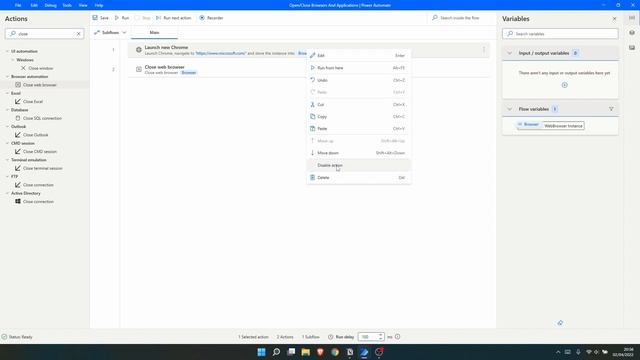Open the File menu

[x=18, y=5]
